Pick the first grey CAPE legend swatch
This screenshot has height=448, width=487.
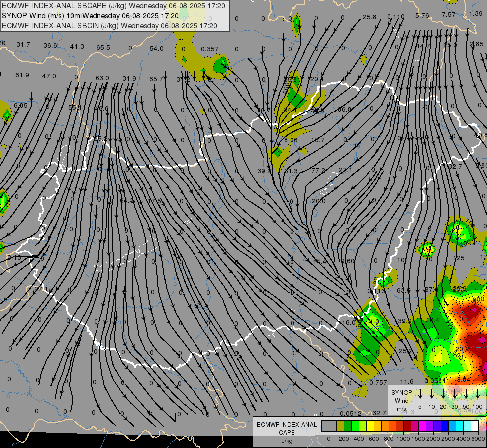(x=325, y=426)
